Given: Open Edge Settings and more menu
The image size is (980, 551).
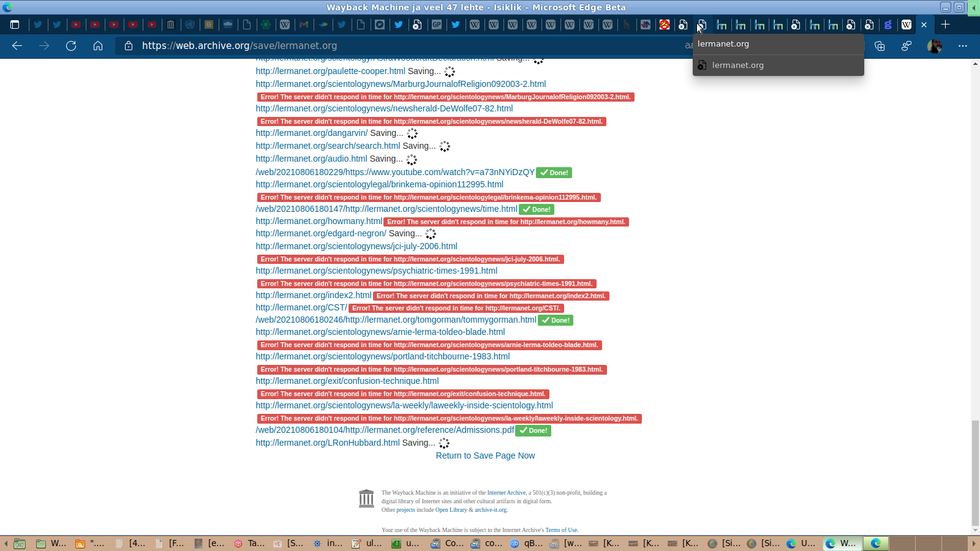Looking at the screenshot, I should [x=963, y=46].
